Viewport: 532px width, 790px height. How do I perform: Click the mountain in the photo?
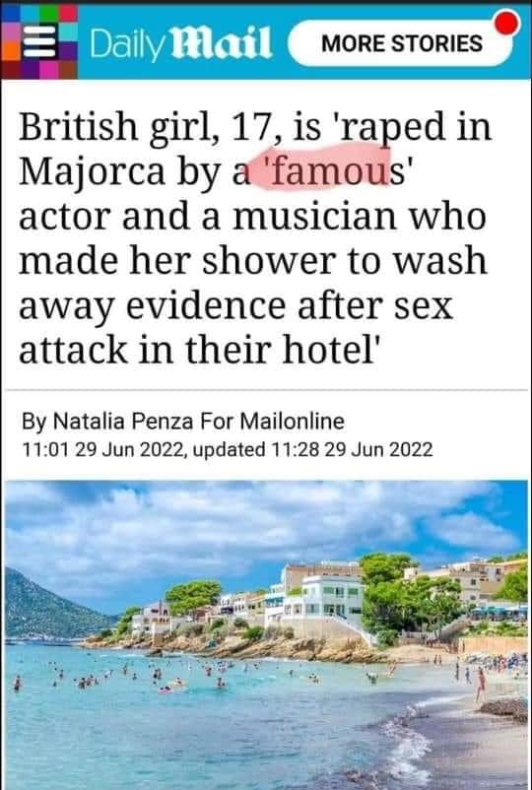click(x=50, y=606)
